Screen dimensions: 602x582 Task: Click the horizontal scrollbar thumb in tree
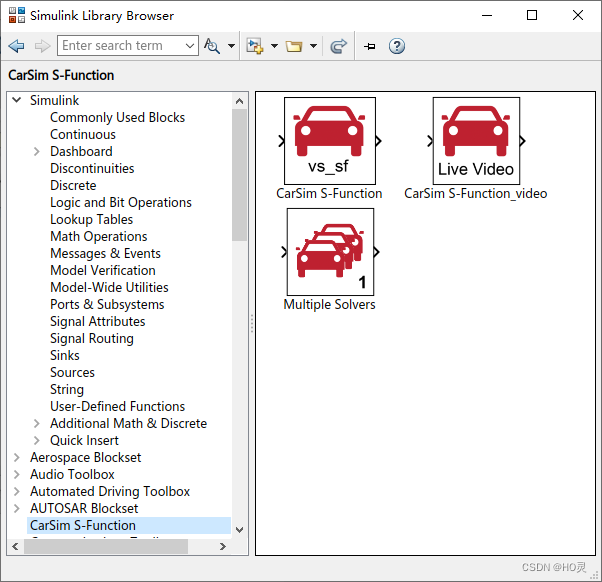(106, 546)
